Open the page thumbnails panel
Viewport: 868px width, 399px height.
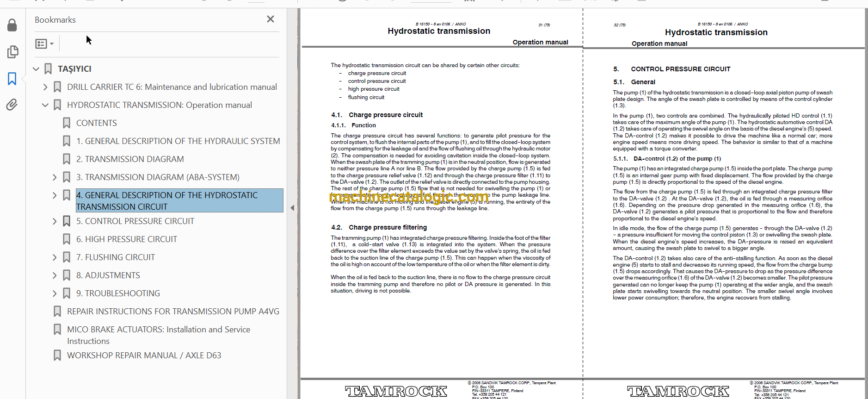[12, 51]
